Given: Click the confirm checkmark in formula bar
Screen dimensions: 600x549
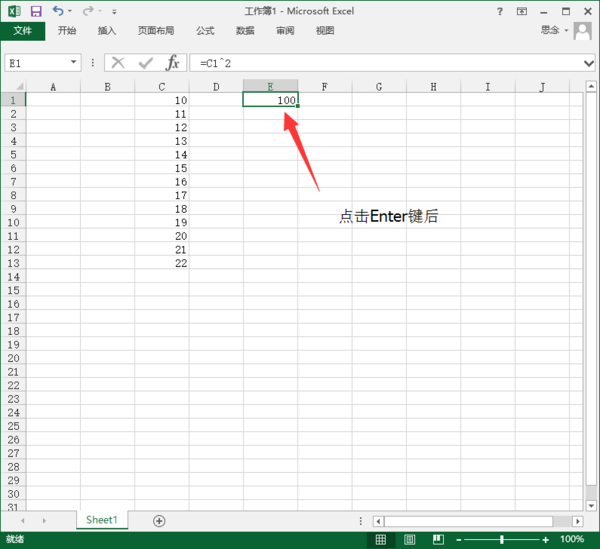Looking at the screenshot, I should pos(145,63).
